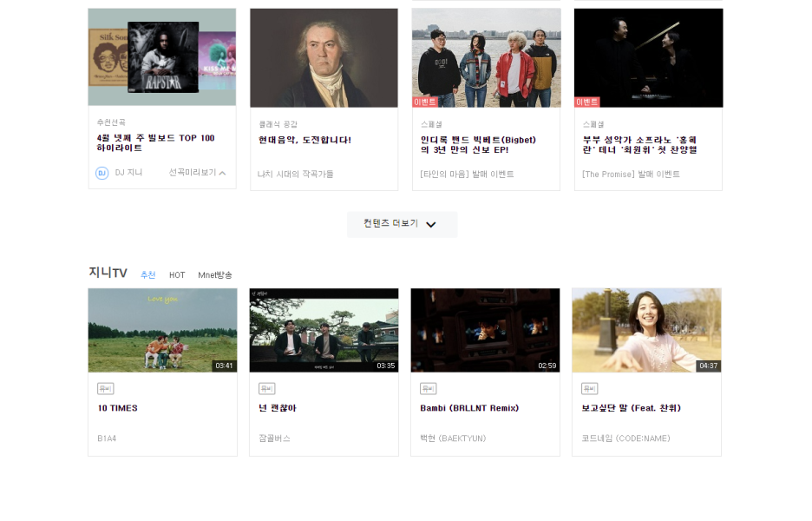Open 4월 넷째 주 빌보드 TOP 100 하이라이트 title
Image resolution: width=812 pixels, height=521 pixels.
155,142
